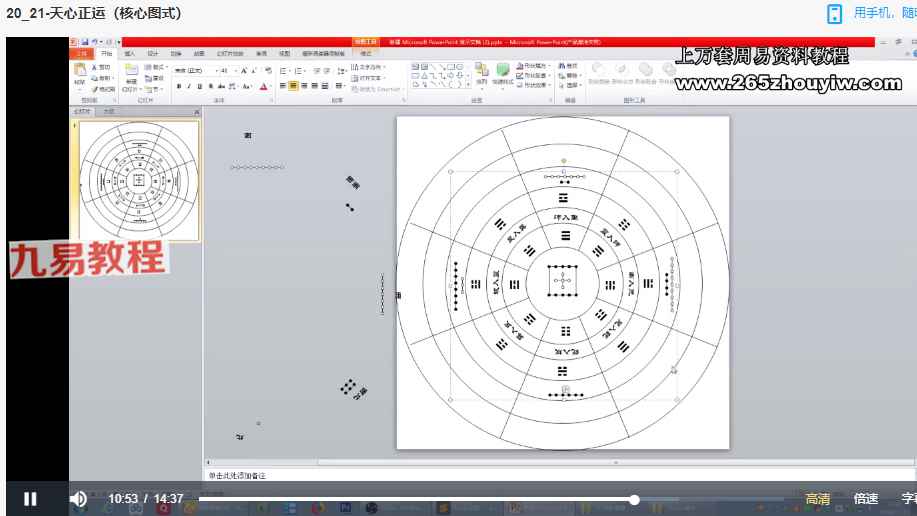The width and height of the screenshot is (917, 516).
Task: Open the 开始 ribbon tab in PowerPoint
Action: point(105,53)
